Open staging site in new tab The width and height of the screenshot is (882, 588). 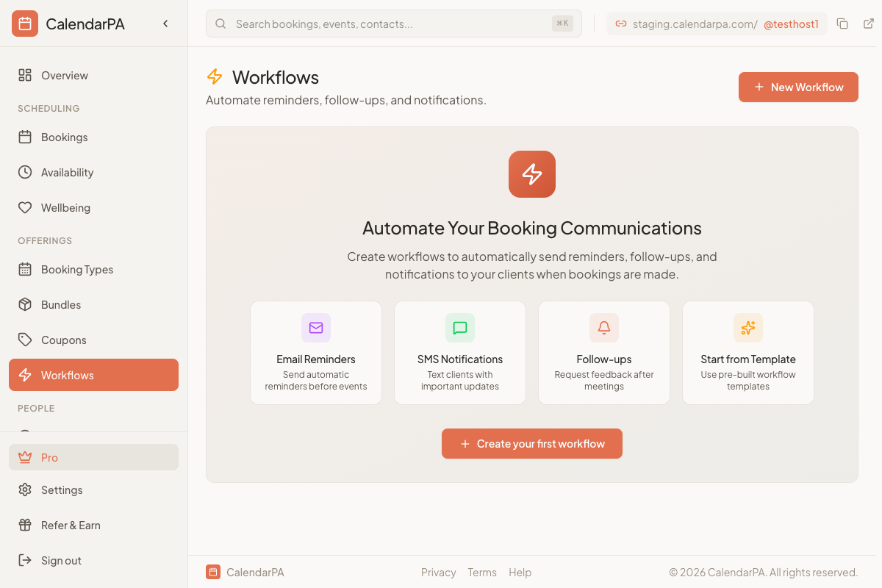click(870, 23)
